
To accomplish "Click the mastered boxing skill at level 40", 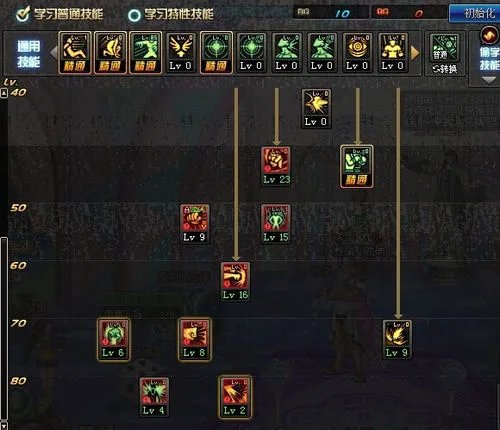I will (357, 166).
